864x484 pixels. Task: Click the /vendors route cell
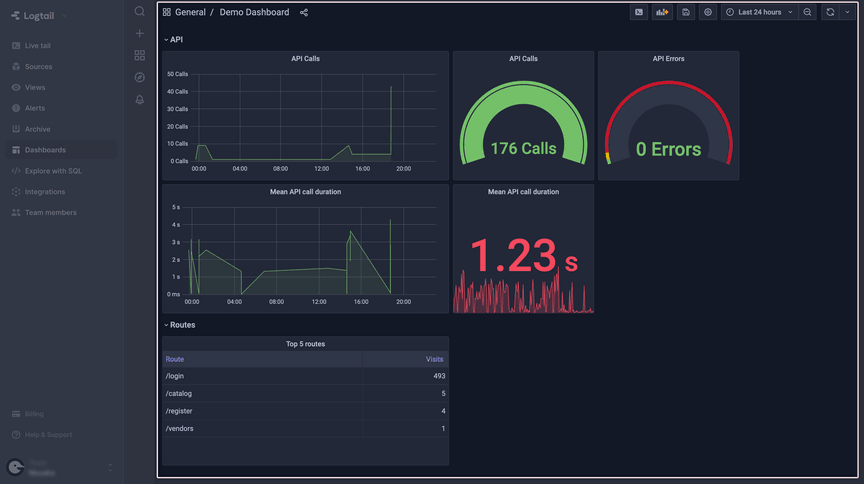point(262,428)
